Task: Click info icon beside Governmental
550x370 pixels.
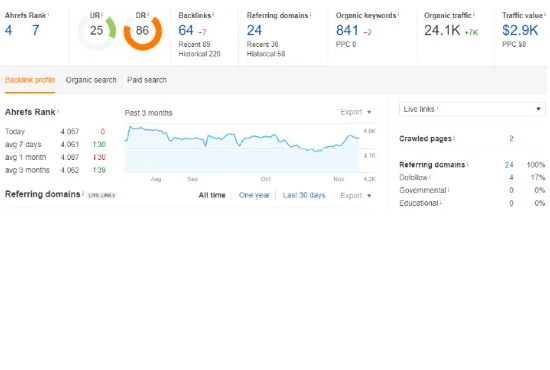Action: 449,189
